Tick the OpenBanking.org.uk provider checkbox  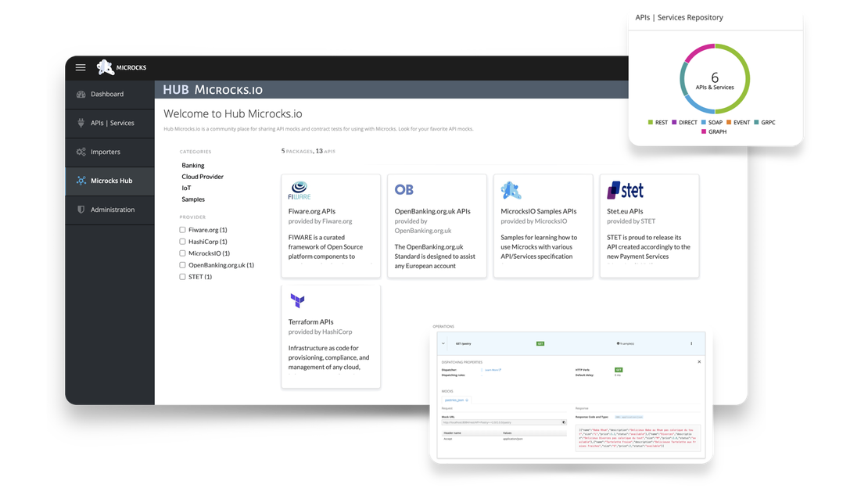[x=182, y=265]
